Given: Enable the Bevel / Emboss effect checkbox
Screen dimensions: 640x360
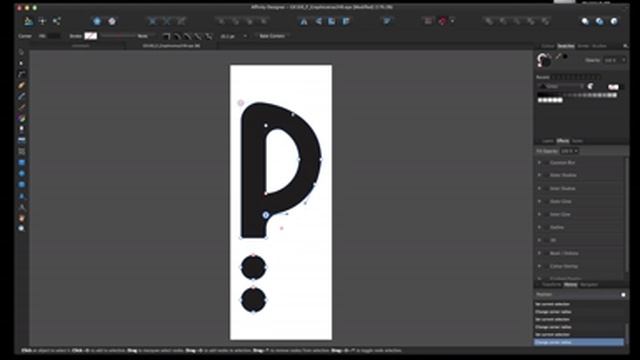Looking at the screenshot, I should click(546, 253).
